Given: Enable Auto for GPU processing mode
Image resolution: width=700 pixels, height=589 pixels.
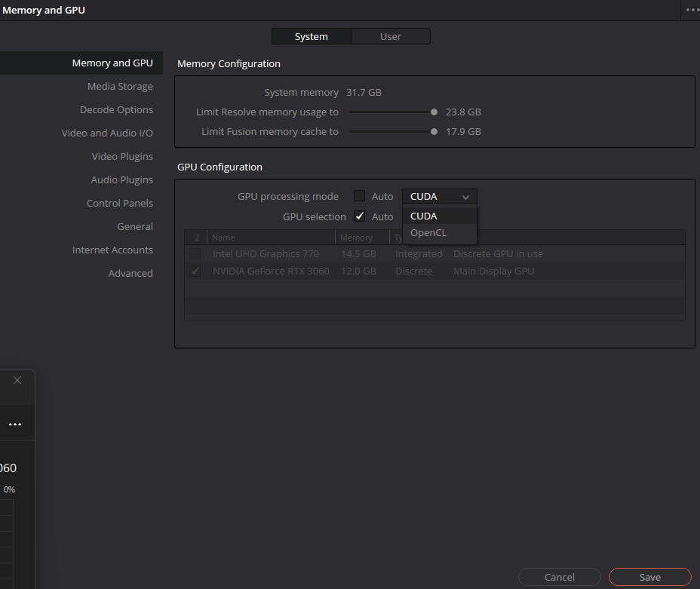Looking at the screenshot, I should (359, 196).
